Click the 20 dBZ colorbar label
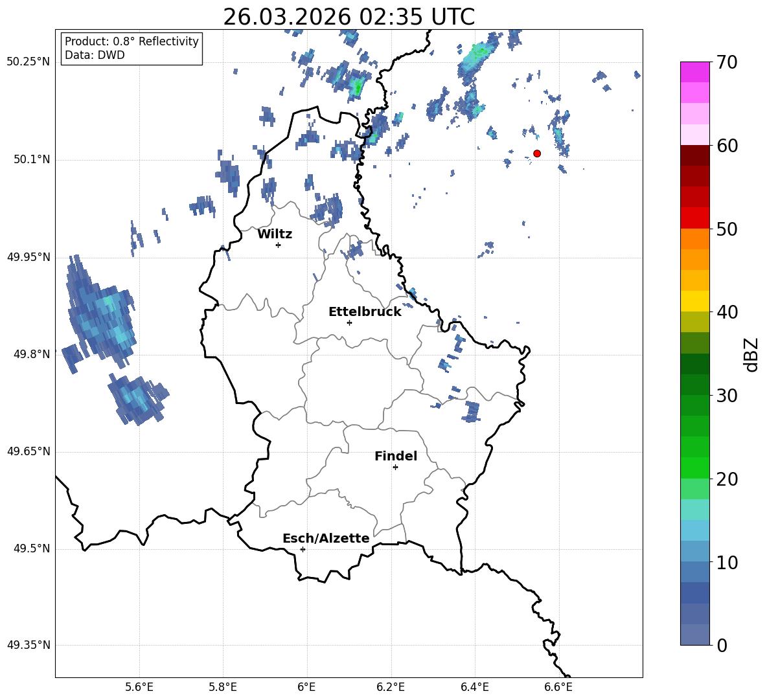Screen dimensions: 767x700 727,479
